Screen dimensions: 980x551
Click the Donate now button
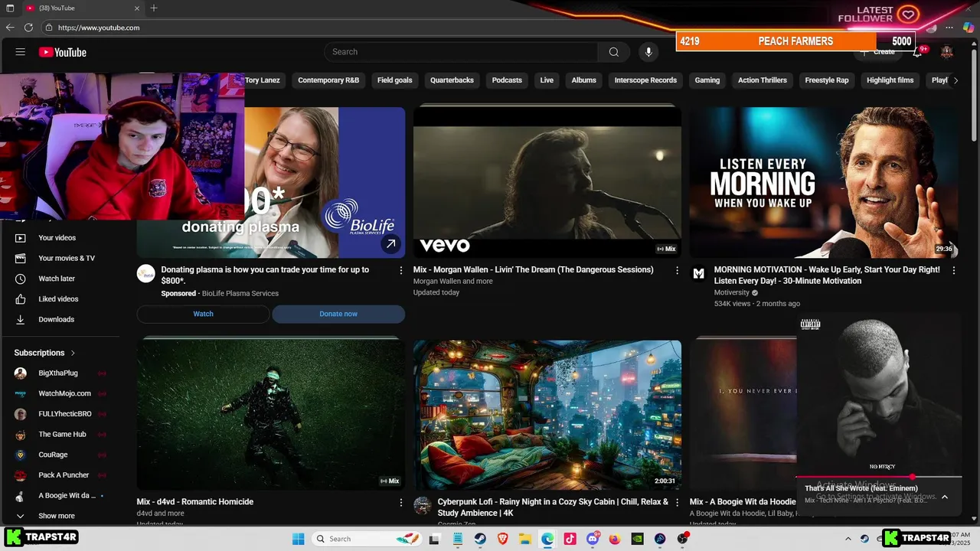[x=338, y=314]
